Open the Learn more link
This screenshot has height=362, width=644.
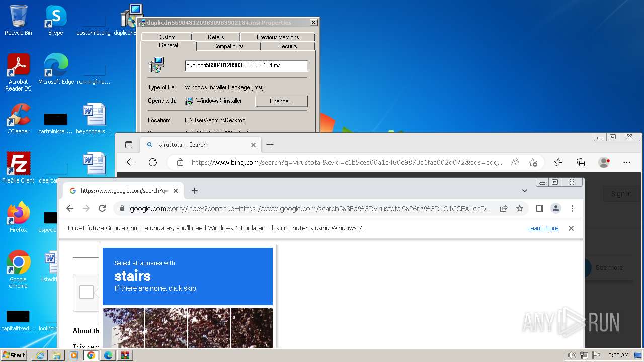pyautogui.click(x=543, y=228)
